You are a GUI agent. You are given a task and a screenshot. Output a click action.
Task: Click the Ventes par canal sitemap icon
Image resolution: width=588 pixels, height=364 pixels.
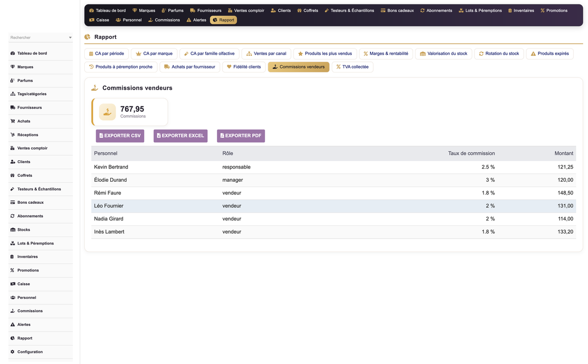click(249, 53)
